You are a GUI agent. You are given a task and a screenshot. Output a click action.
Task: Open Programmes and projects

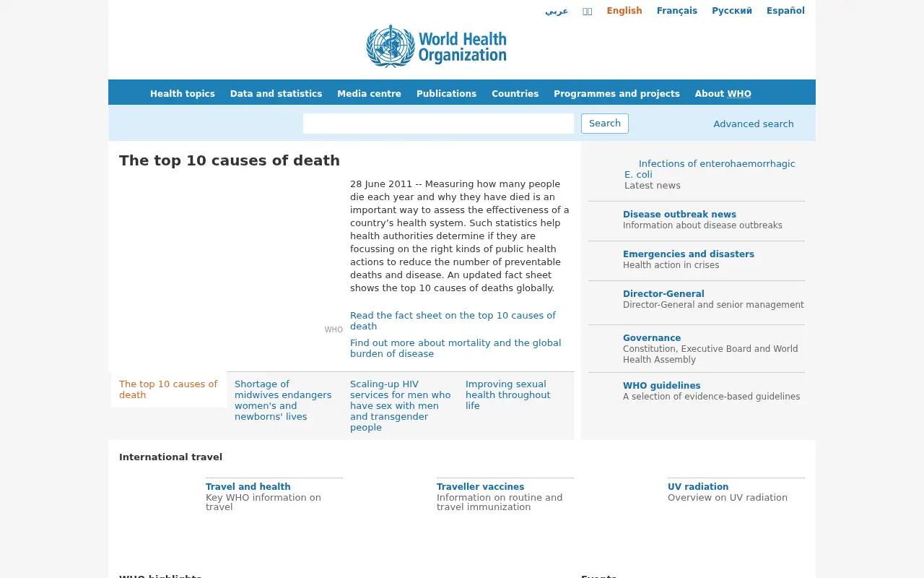tap(616, 94)
